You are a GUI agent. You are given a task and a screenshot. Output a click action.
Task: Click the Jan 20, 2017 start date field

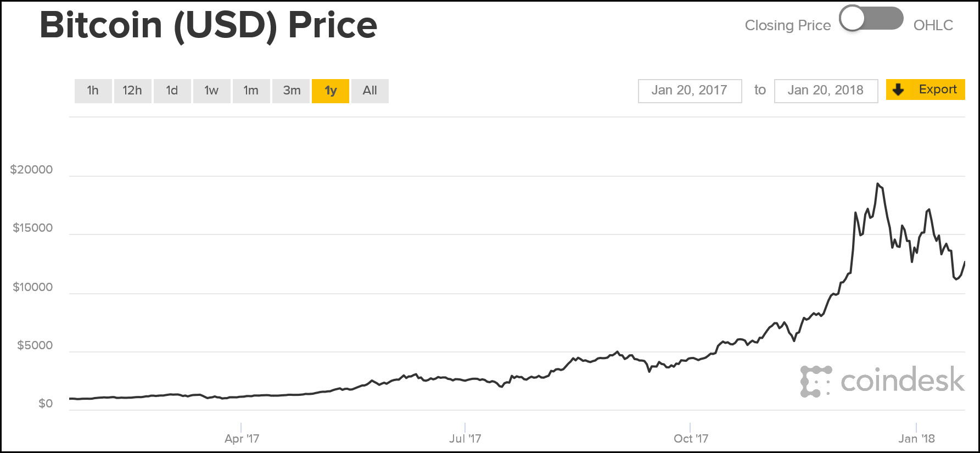[x=690, y=91]
